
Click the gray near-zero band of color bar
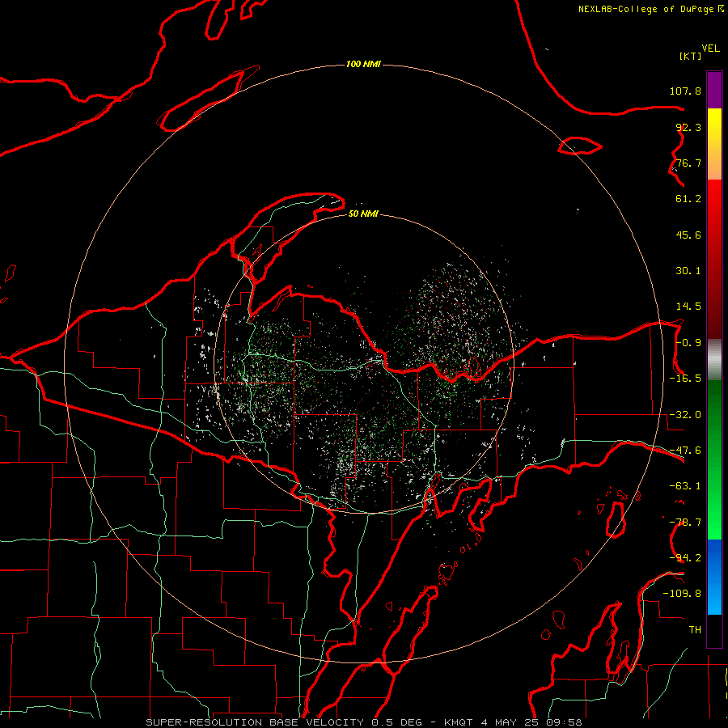click(x=714, y=359)
